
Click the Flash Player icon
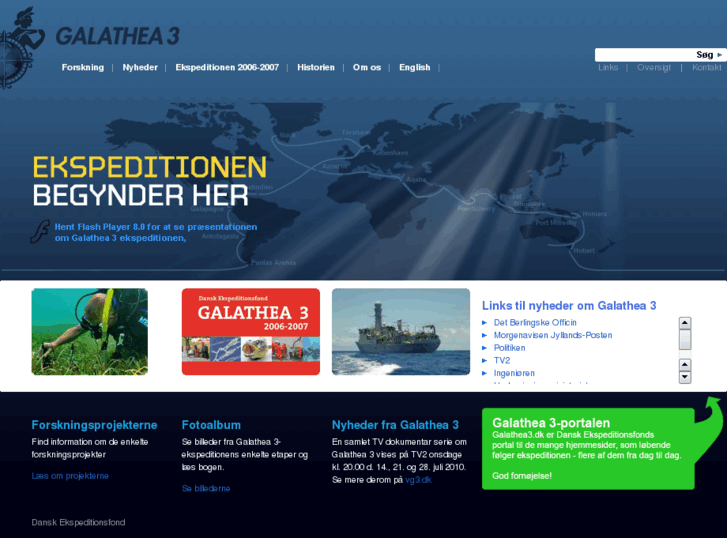(x=40, y=231)
